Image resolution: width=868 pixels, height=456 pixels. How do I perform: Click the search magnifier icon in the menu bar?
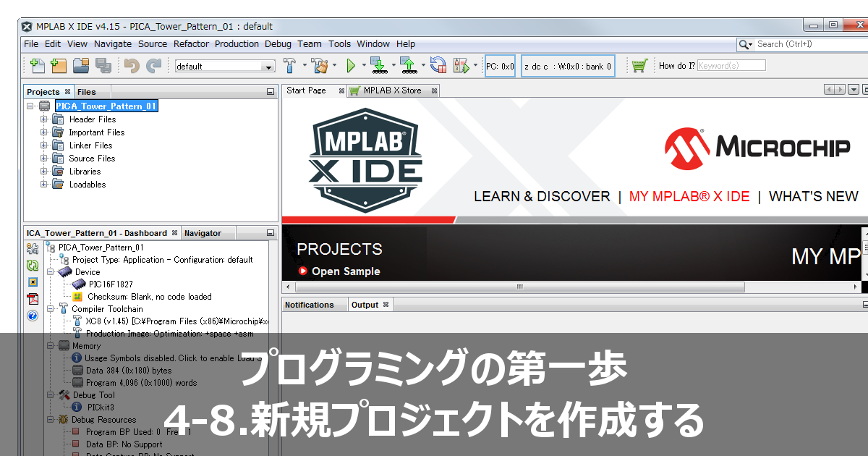click(x=745, y=44)
